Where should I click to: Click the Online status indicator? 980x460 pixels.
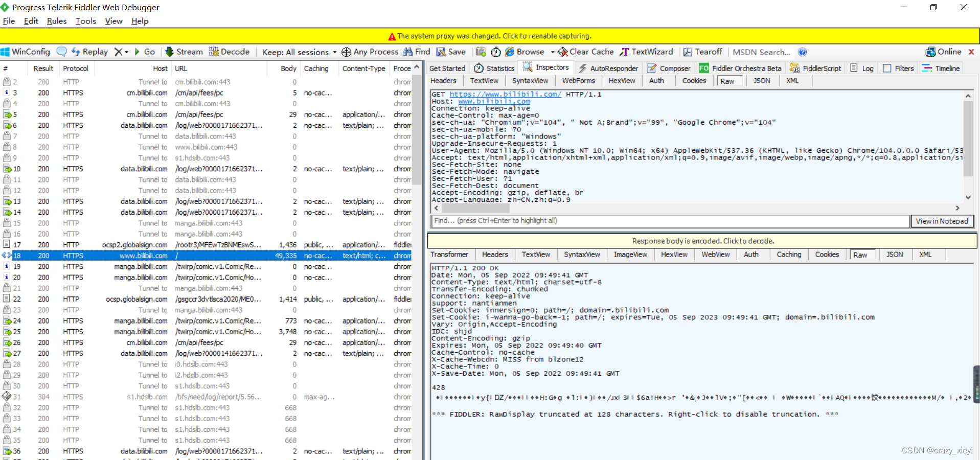pos(944,52)
